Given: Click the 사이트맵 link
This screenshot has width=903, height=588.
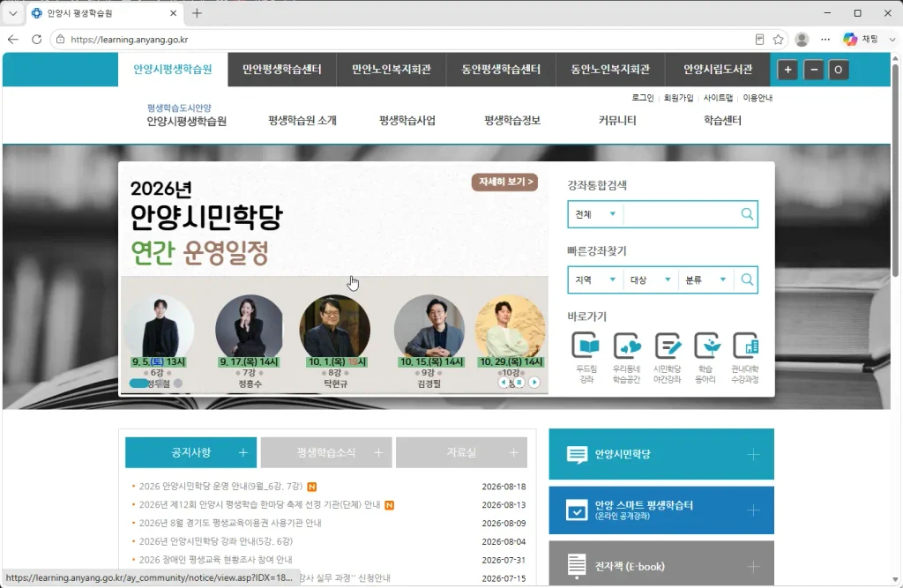Looking at the screenshot, I should click(718, 98).
